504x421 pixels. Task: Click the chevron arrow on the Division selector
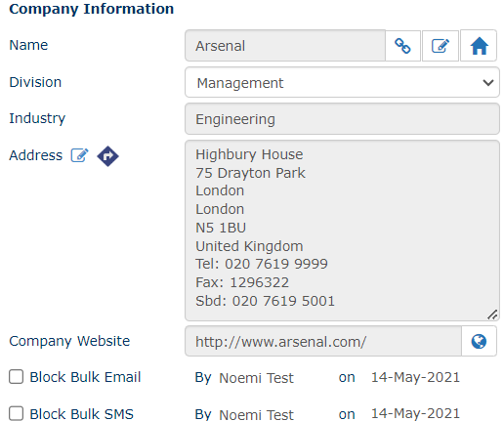click(x=488, y=83)
